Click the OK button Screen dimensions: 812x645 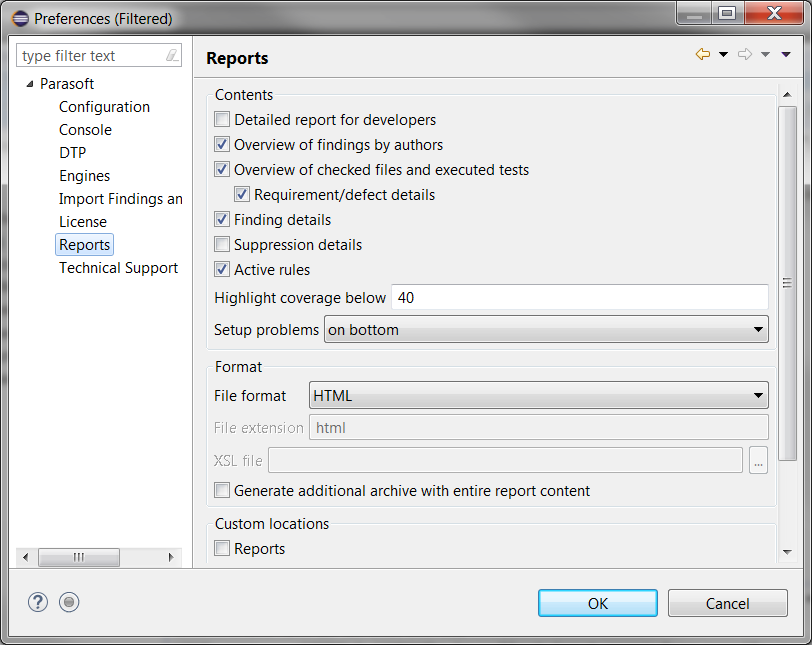(x=598, y=603)
